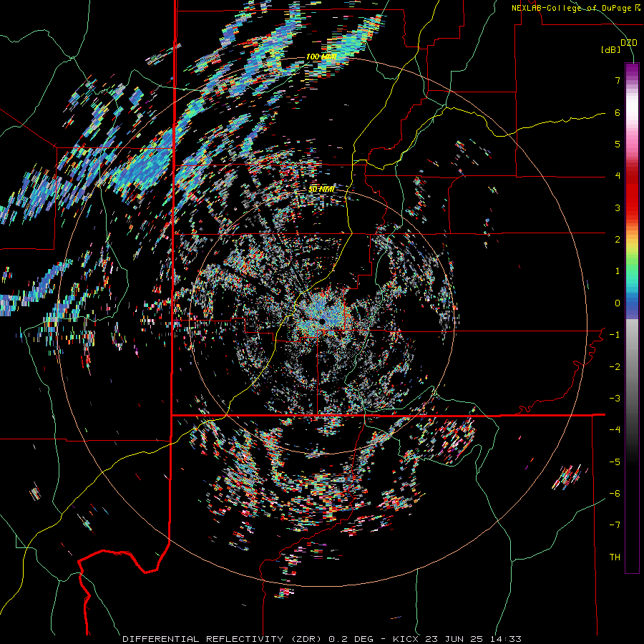Select the DZD product label
The image size is (644, 644).
pyautogui.click(x=628, y=43)
